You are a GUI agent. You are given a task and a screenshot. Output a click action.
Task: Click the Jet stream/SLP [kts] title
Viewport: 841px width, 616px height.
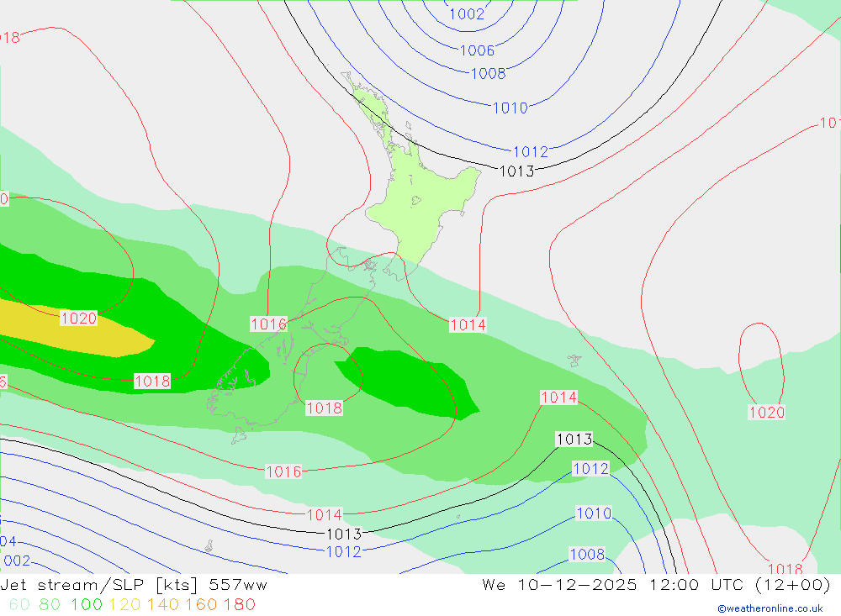coord(134,584)
